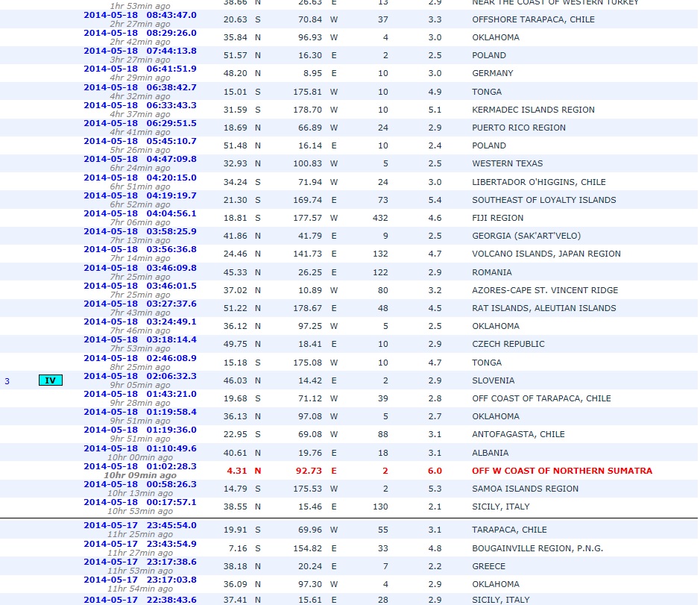The image size is (700, 605).
Task: Click the RAT ISLANDS, ALEUTIAN ISLANDS text
Action: (x=543, y=308)
